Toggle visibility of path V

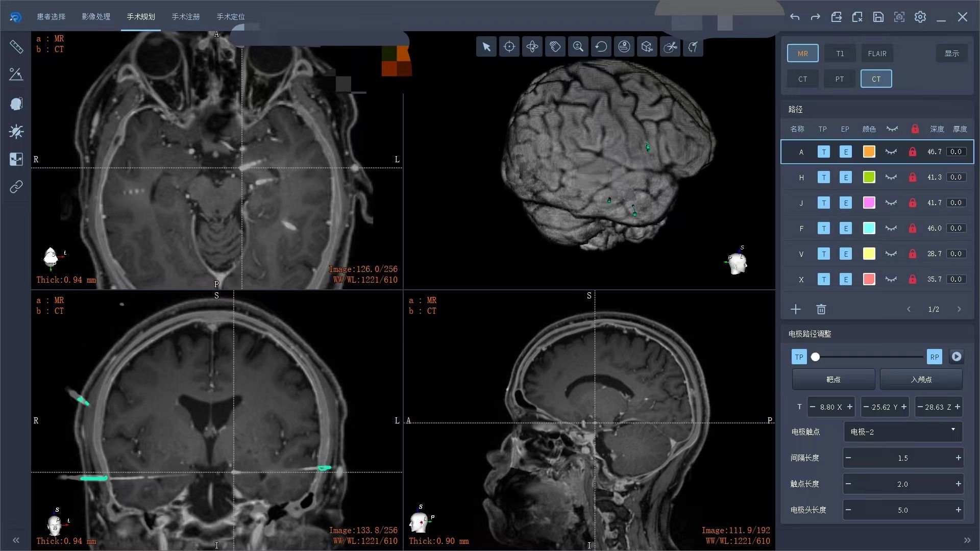pyautogui.click(x=891, y=254)
